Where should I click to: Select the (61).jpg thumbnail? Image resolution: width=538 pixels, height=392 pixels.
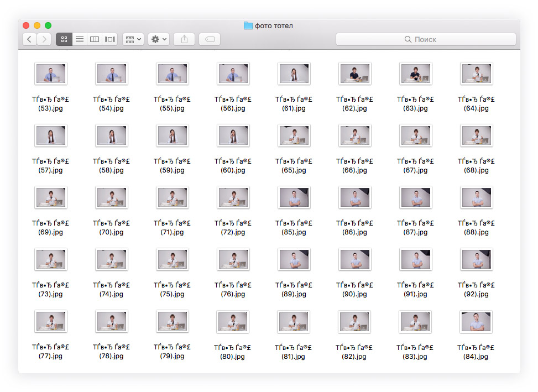[294, 74]
